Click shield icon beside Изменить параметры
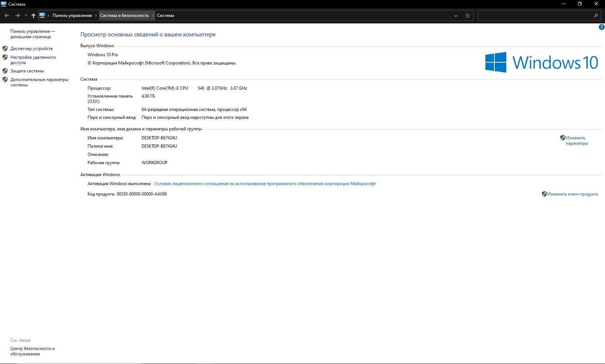Screen dimensions: 605x364 (562, 138)
